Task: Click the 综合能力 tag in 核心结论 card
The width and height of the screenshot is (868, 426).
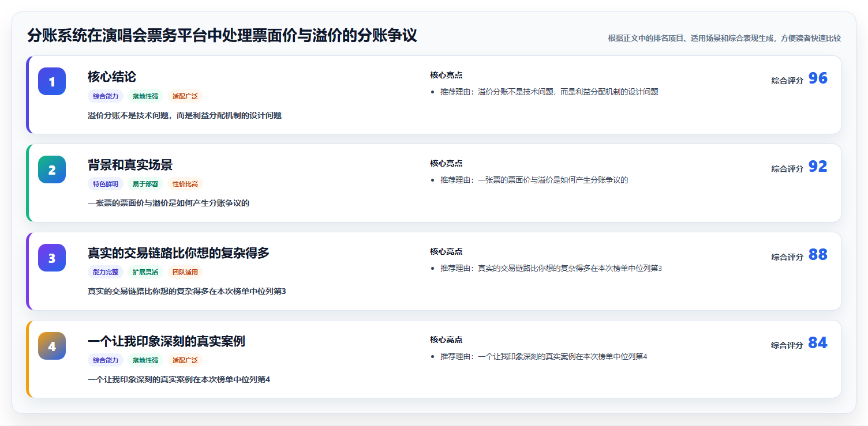Action: click(x=106, y=96)
